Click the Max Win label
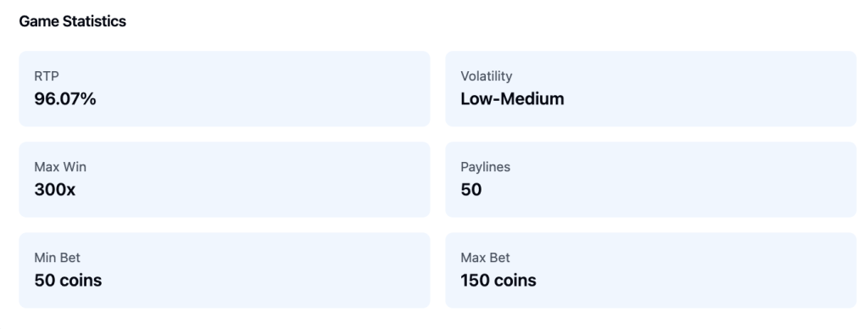The width and height of the screenshot is (868, 329). 60,167
